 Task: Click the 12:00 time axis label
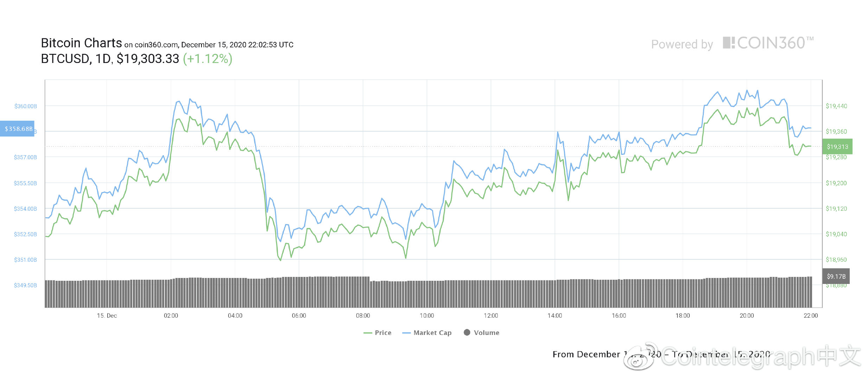(491, 316)
